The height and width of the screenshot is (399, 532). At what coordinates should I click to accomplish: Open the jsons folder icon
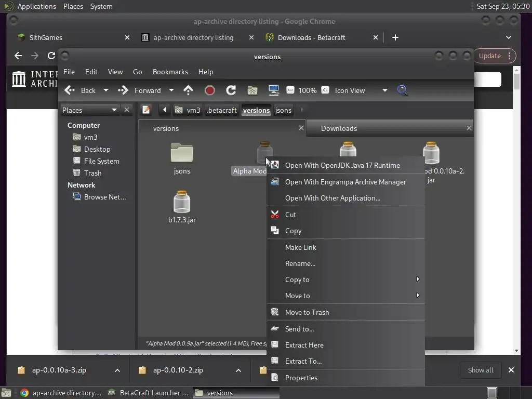point(182,153)
